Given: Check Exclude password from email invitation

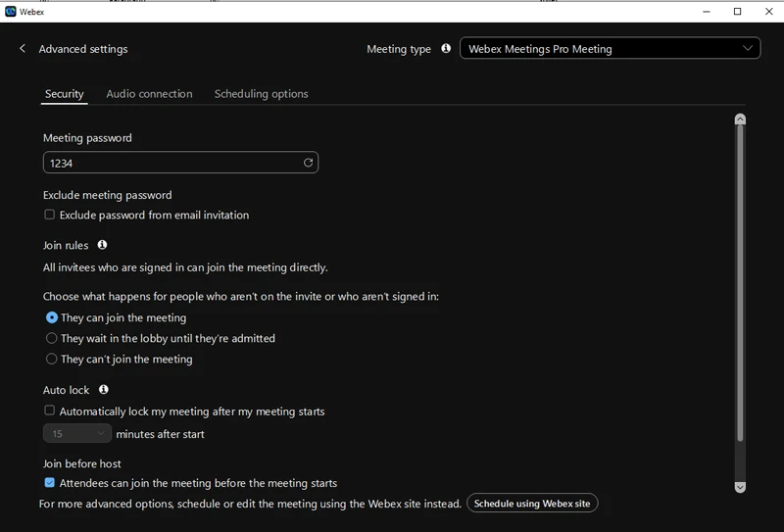Looking at the screenshot, I should click(x=50, y=215).
